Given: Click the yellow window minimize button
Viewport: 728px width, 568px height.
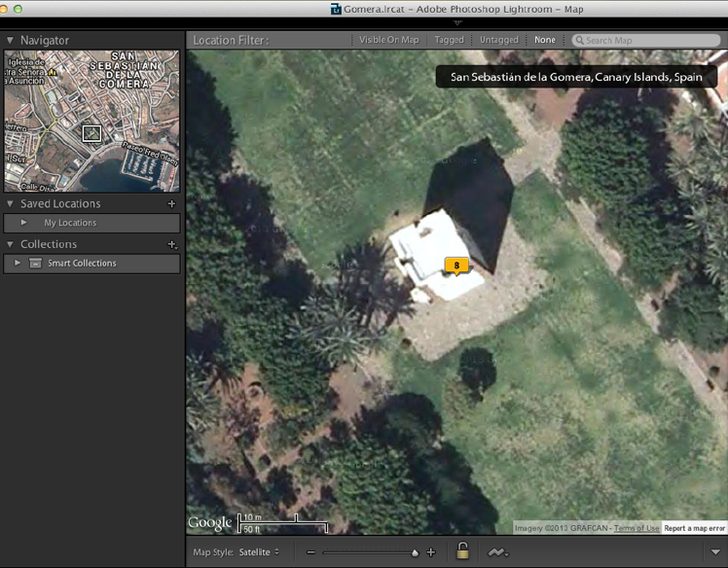Looking at the screenshot, I should (x=3, y=9).
